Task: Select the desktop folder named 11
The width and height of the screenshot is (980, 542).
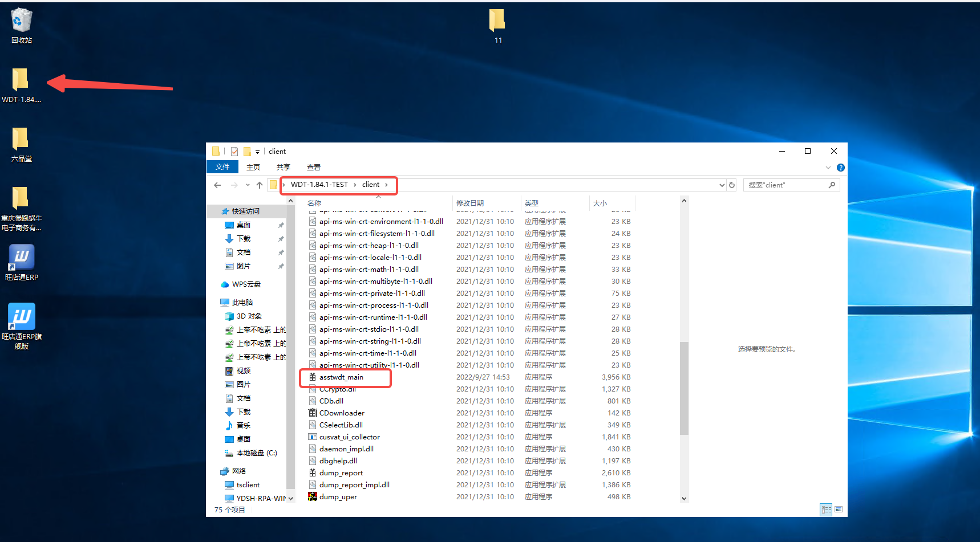Action: point(497,26)
